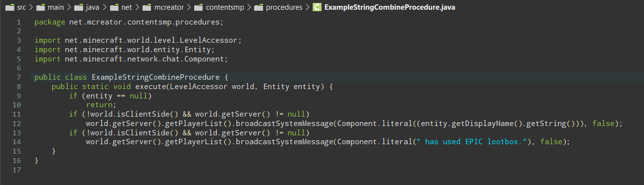Click the LevelAccessor import line
Screen dimensions: 644x185
(138, 40)
